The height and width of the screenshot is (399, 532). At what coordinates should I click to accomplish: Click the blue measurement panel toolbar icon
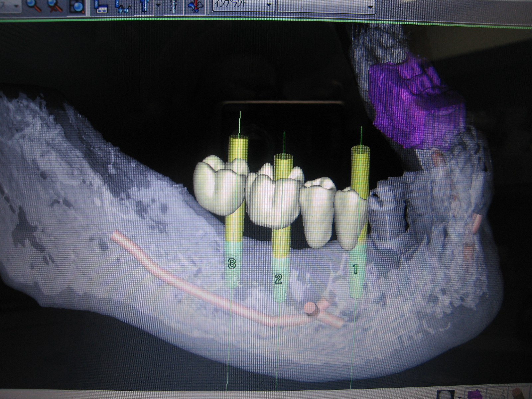[x=101, y=7]
